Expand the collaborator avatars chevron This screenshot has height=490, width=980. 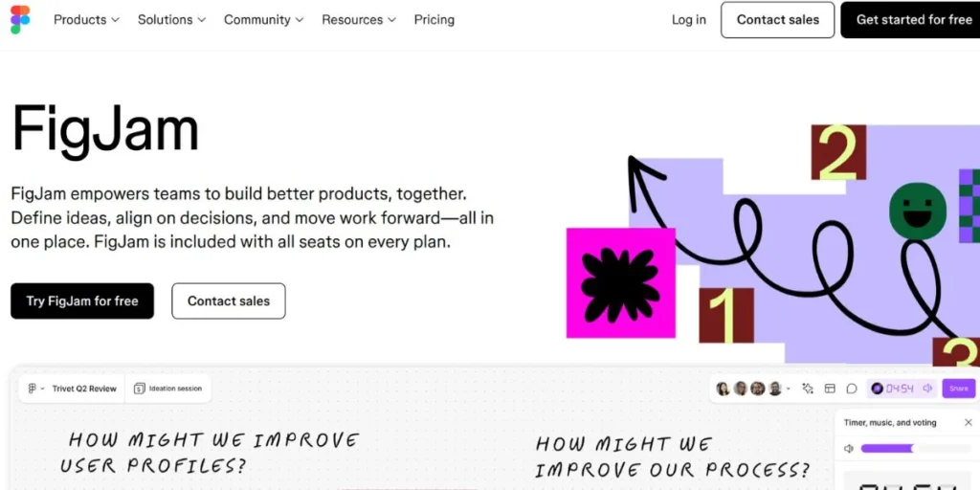tap(788, 389)
